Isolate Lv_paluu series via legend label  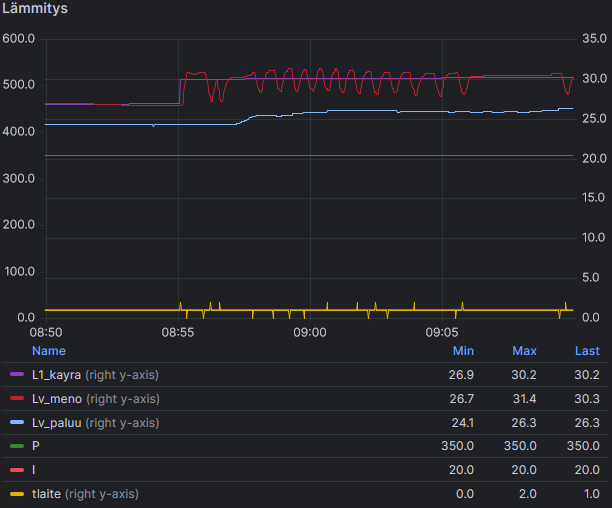56,423
